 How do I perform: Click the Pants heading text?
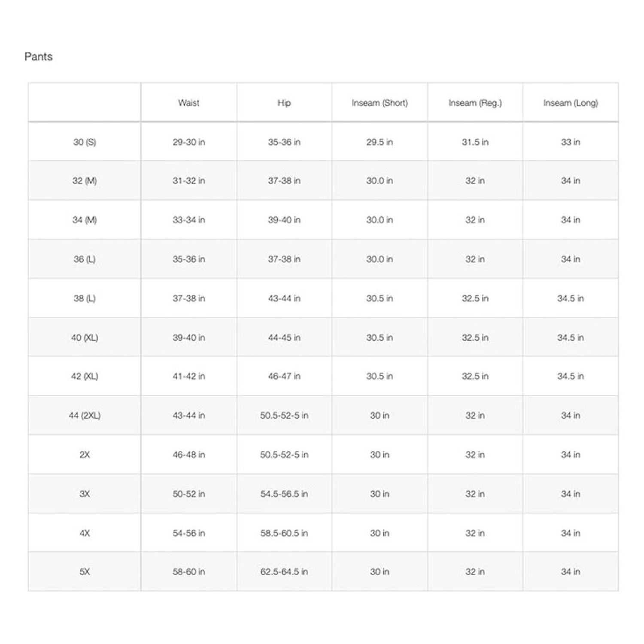39,57
